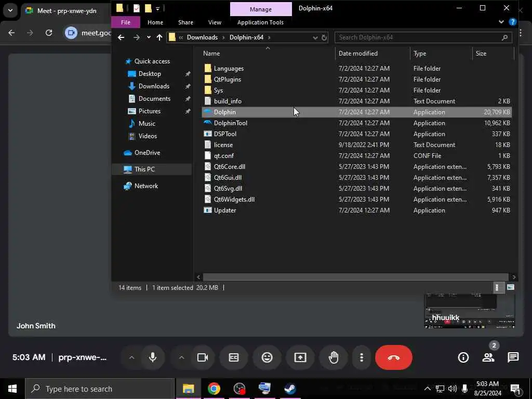The height and width of the screenshot is (399, 532).
Task: Switch to large icons view layout
Action: pos(510,288)
